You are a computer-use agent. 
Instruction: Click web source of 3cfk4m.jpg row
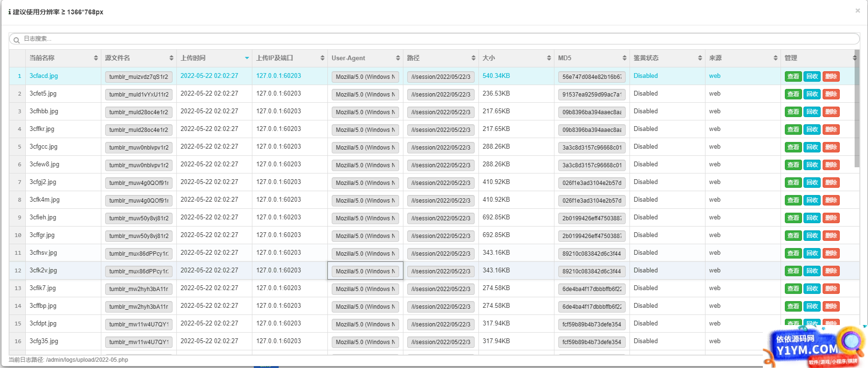[715, 200]
